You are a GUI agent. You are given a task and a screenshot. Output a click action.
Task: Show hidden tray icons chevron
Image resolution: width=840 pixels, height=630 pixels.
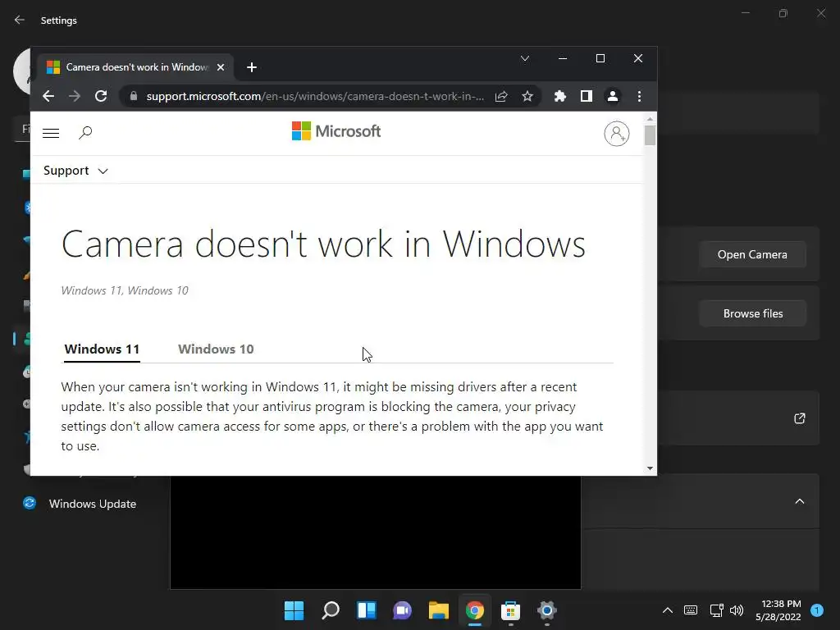[668, 610]
